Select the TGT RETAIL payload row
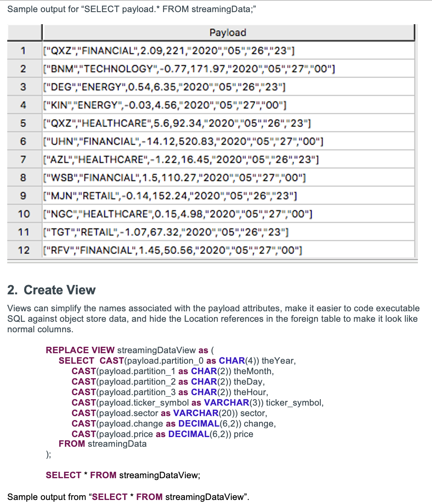The image size is (432, 504). [x=166, y=232]
